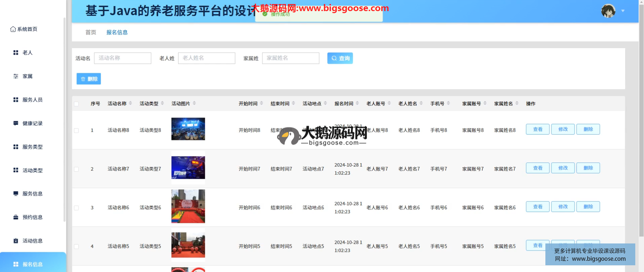Open the dropdown arrow next to the avatar

(x=623, y=11)
